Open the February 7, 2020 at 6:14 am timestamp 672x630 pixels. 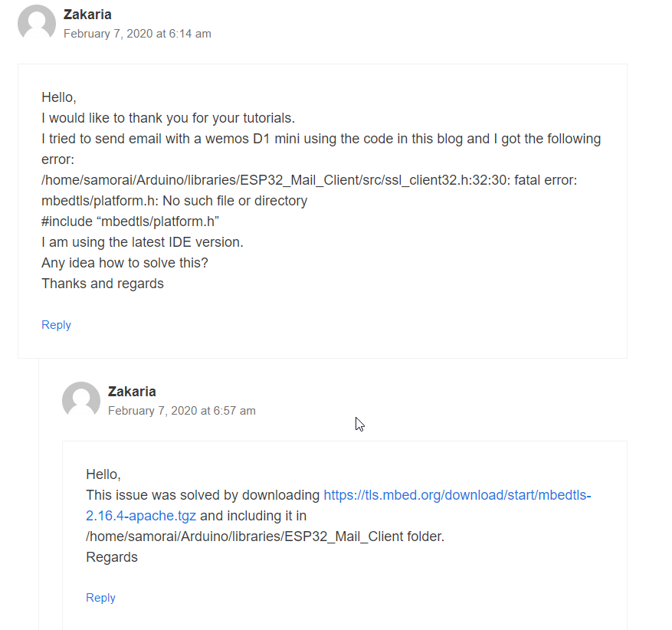[137, 34]
